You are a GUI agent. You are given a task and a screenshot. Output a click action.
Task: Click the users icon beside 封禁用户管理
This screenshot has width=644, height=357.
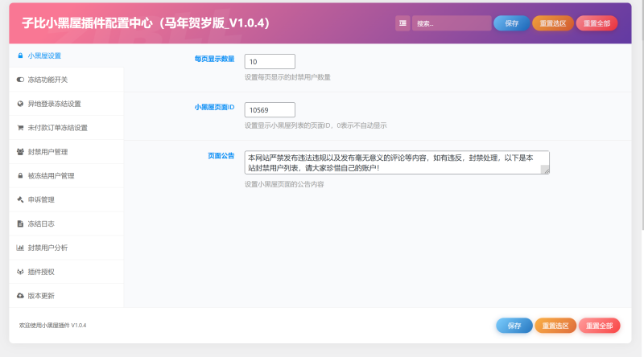pos(20,152)
